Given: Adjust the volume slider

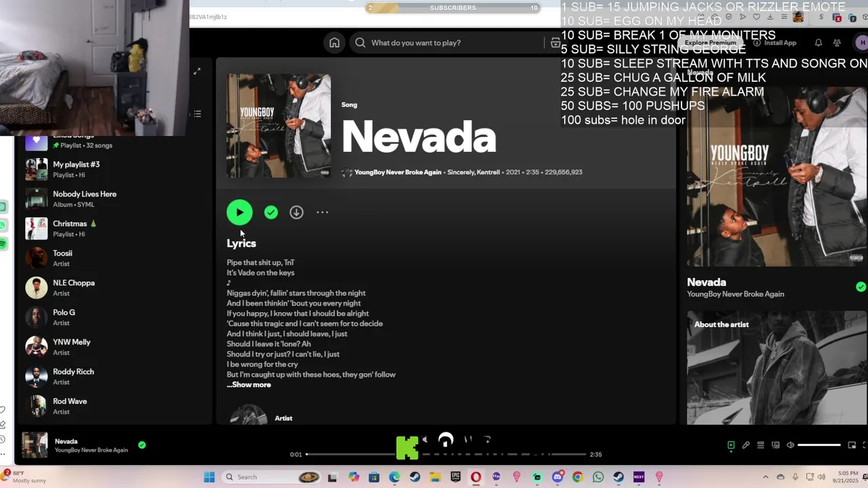Looking at the screenshot, I should tap(819, 445).
